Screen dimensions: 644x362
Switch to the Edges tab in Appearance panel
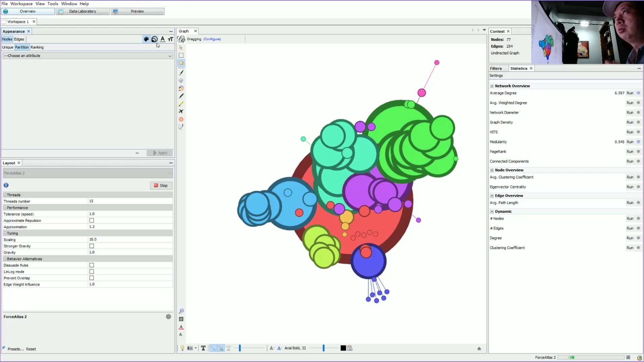pyautogui.click(x=19, y=39)
